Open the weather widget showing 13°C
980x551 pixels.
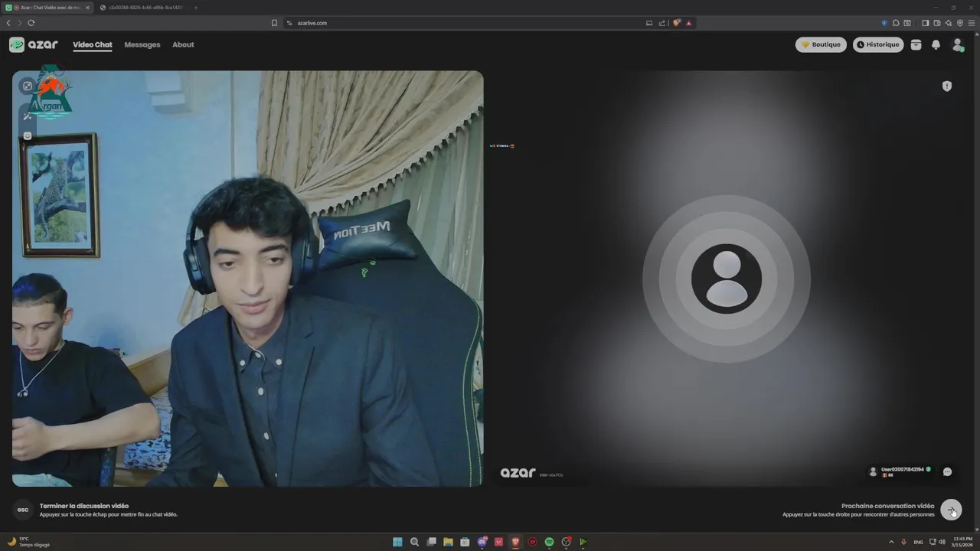click(29, 542)
